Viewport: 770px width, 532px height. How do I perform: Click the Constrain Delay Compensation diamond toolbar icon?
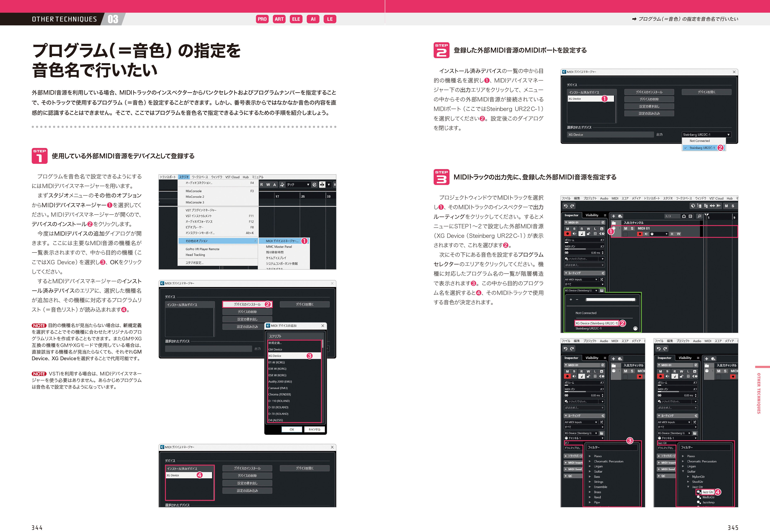tap(693, 206)
